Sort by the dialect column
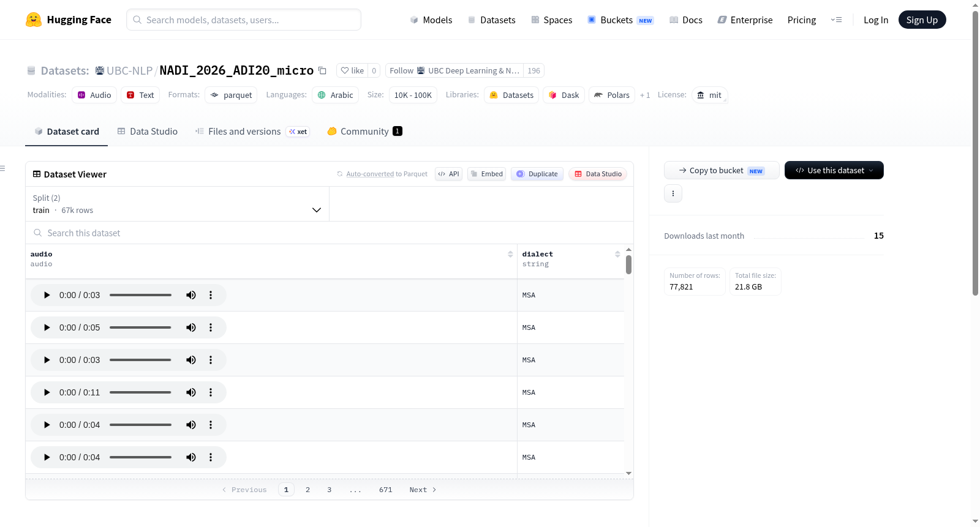This screenshot has width=980, height=527. 617,254
